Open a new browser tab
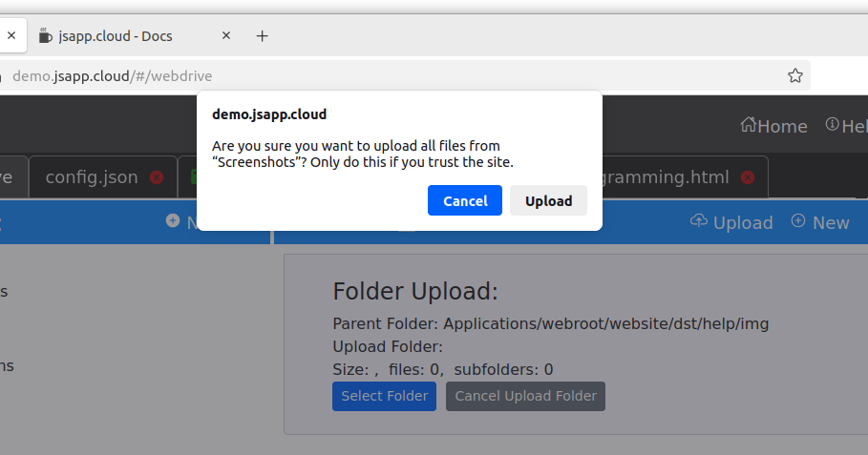This screenshot has height=455, width=868. [263, 36]
